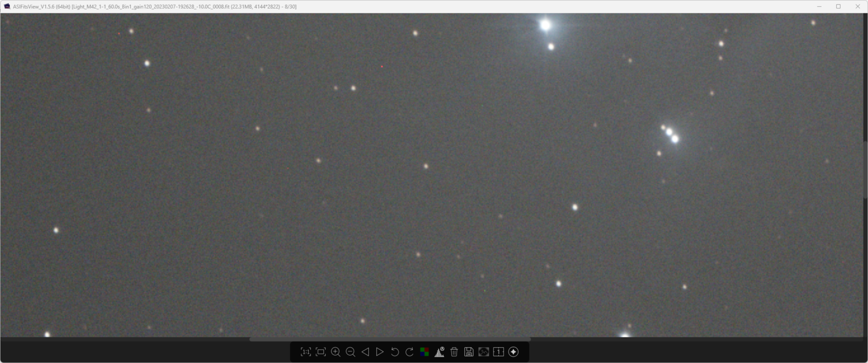Zoom out with magnifier minus icon
Viewport: 868px width, 363px height.
pyautogui.click(x=350, y=352)
